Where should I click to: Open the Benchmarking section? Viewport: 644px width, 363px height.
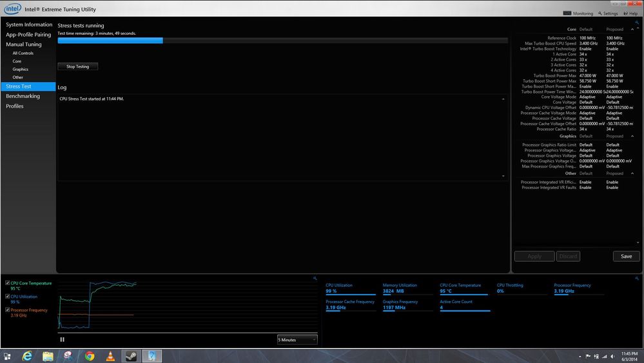(x=23, y=96)
